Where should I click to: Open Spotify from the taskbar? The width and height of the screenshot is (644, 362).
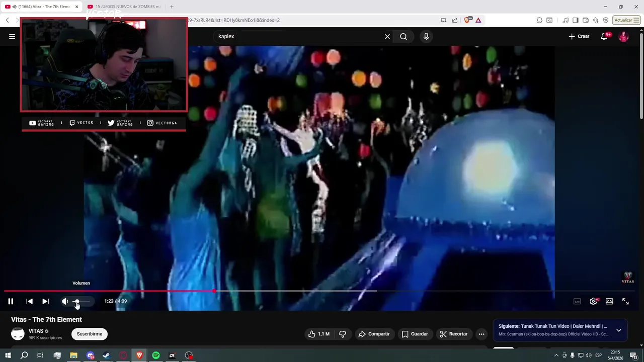click(x=156, y=355)
